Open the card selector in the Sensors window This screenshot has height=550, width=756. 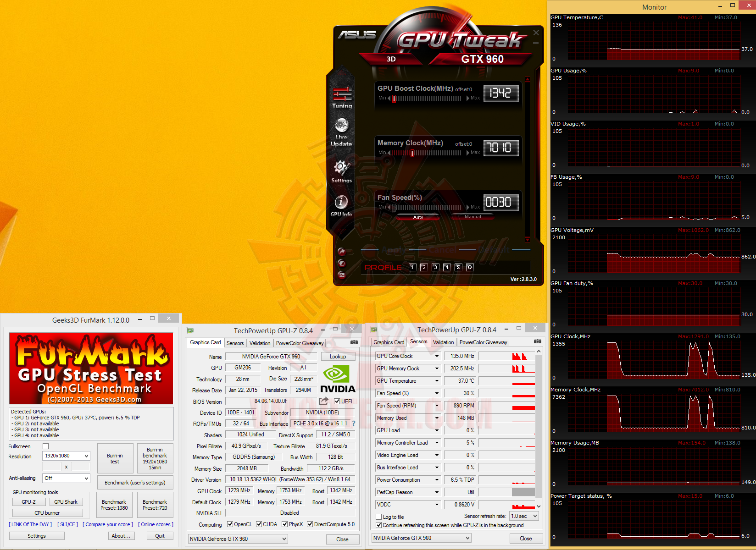[x=421, y=538]
